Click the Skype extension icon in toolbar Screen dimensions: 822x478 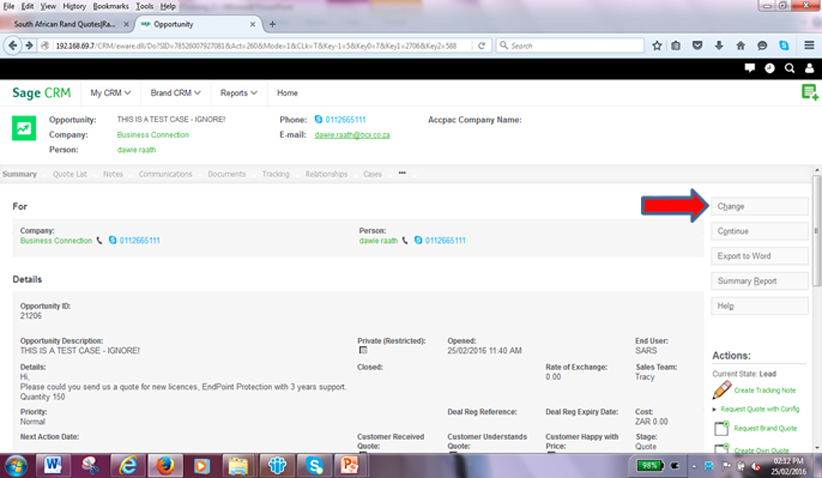784,46
